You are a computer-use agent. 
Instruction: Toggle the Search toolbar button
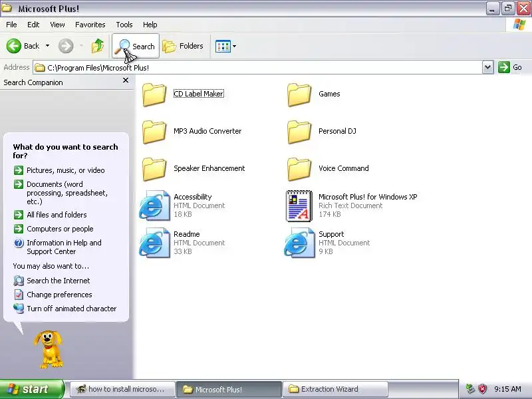136,46
